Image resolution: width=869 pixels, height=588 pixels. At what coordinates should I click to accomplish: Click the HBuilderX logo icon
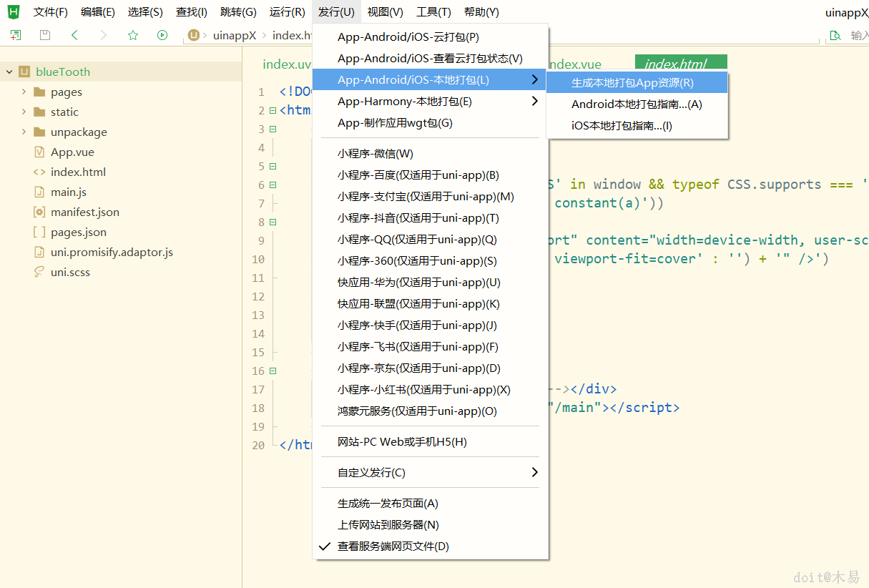[13, 11]
